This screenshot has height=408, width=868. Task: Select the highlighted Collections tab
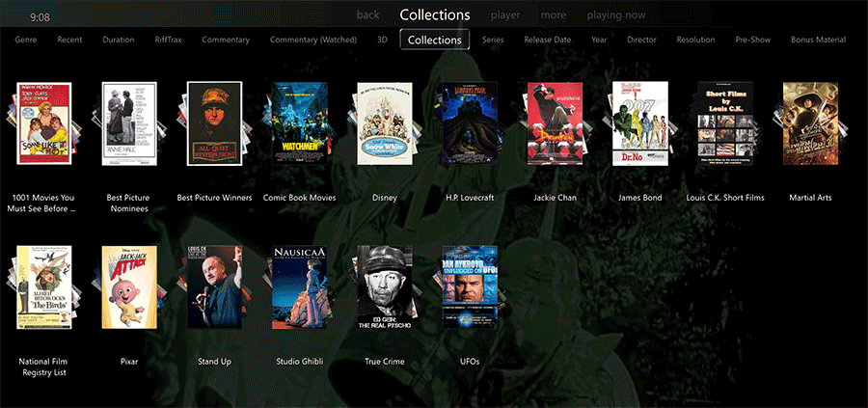(x=435, y=40)
